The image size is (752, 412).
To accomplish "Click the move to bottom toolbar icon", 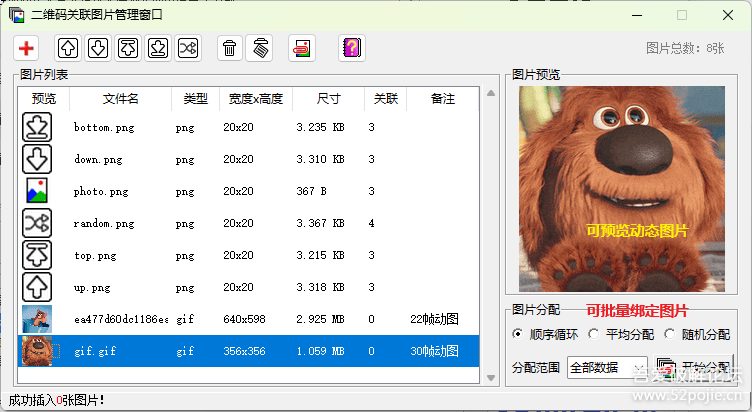I will [x=158, y=47].
